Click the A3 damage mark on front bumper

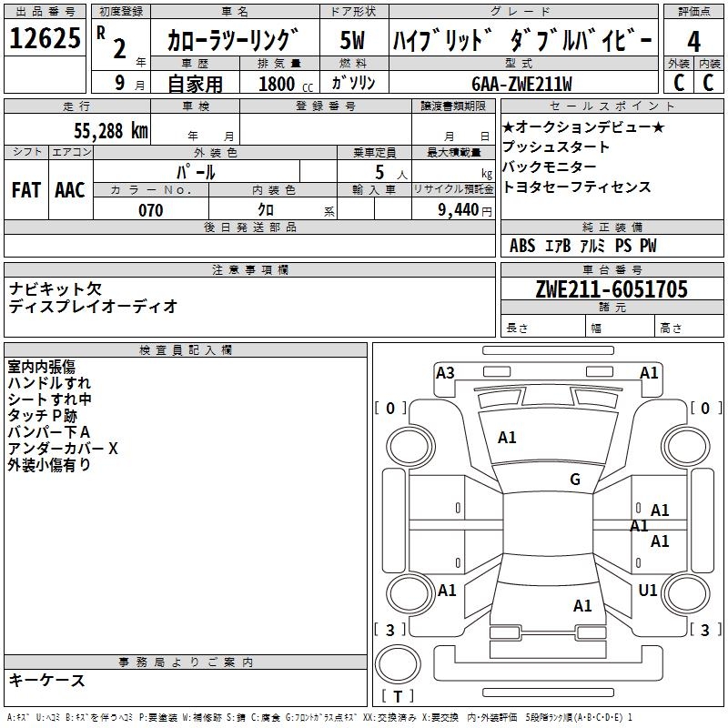tap(445, 372)
